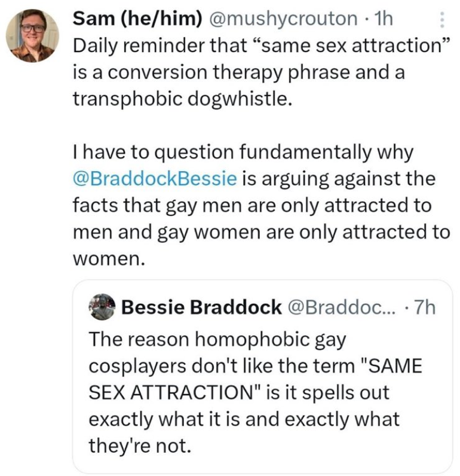Viewport: 460px width, 476px height.
Task: Click the 'Daily reminder that' opening text
Action: [x=160, y=45]
